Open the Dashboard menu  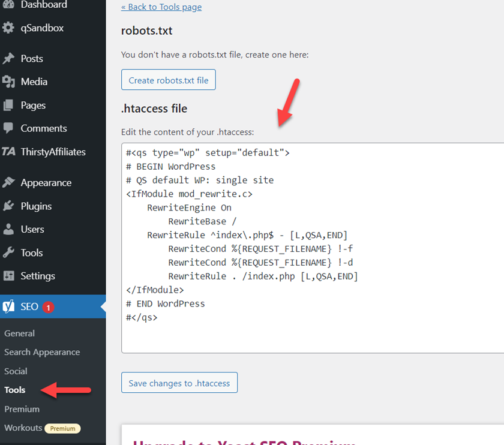coord(53,5)
